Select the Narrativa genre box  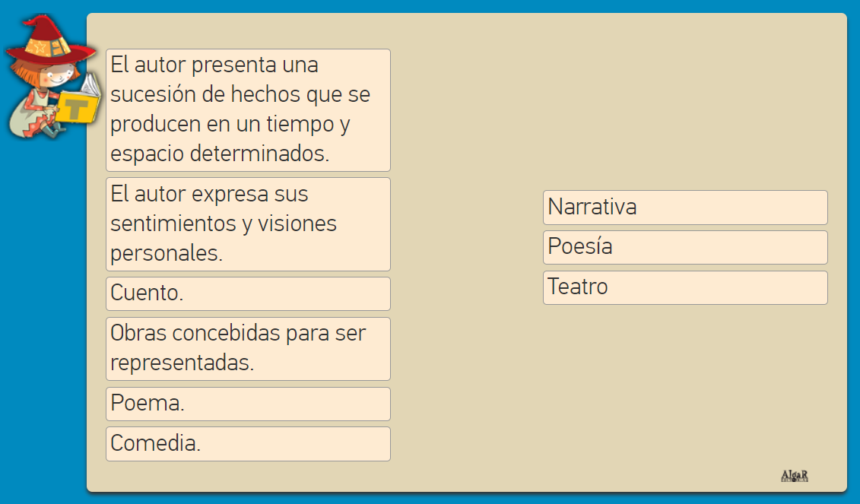coord(684,207)
